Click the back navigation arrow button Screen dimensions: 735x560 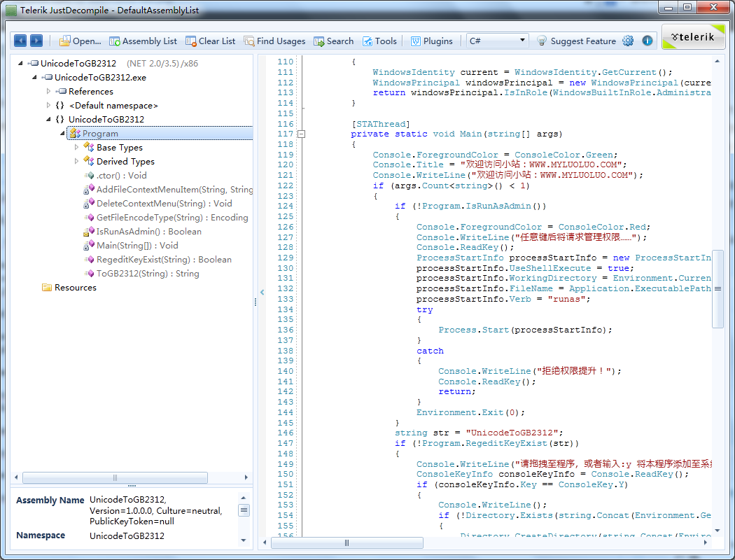[x=20, y=41]
